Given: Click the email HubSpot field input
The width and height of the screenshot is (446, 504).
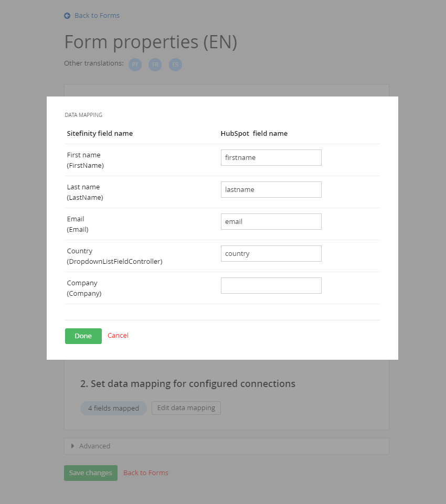Looking at the screenshot, I should coord(271,221).
